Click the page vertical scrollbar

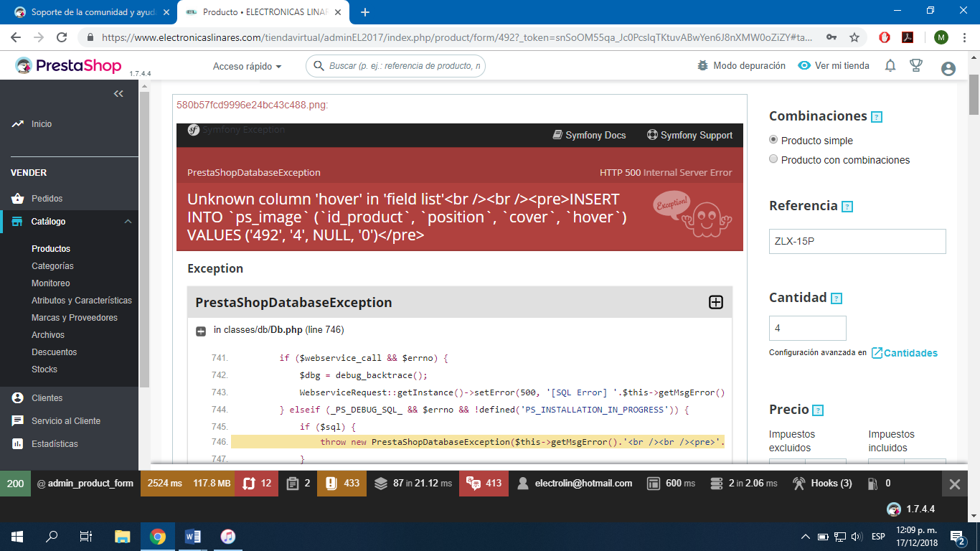coord(974,93)
